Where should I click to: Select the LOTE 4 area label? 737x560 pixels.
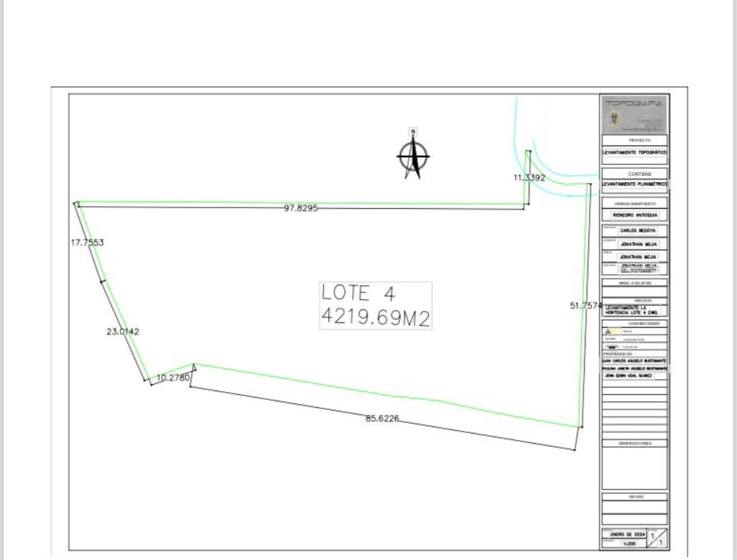coord(376,305)
